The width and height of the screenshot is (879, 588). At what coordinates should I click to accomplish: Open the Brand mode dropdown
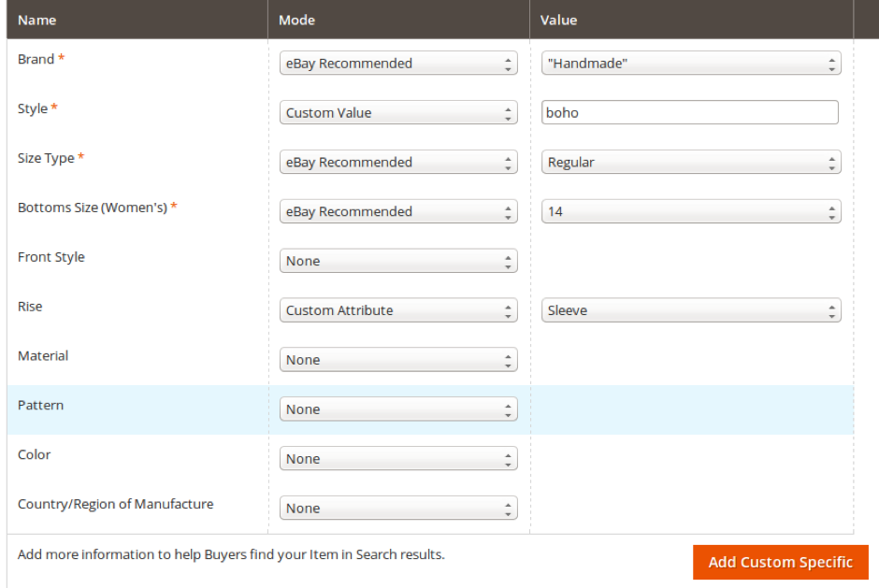[398, 64]
